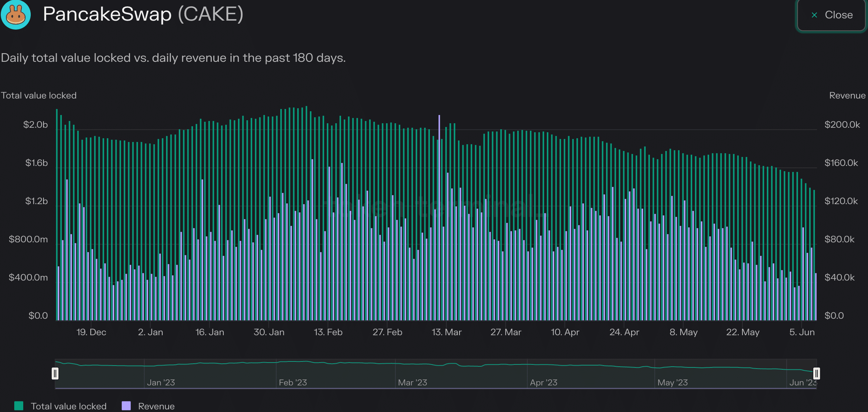The height and width of the screenshot is (412, 868).
Task: Grab the left range navigator handle
Action: 55,373
